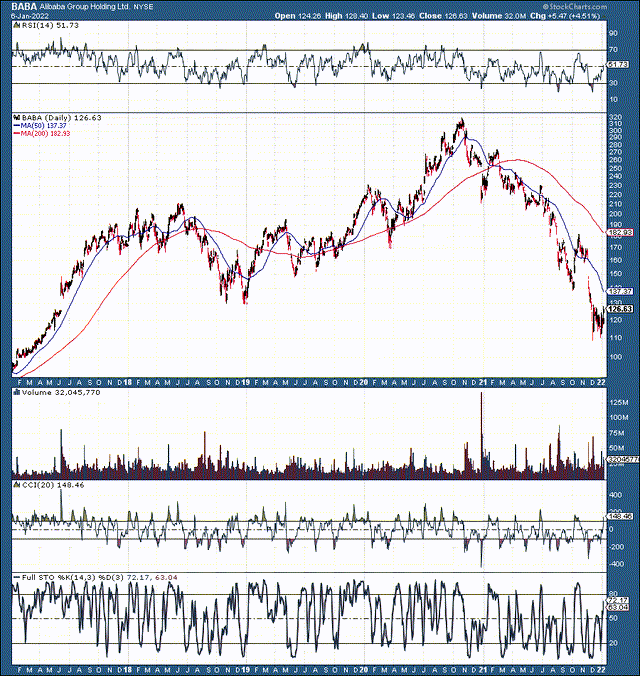
Task: Click the candlestick legend icon beside BABA (Daily)
Action: tap(17, 118)
